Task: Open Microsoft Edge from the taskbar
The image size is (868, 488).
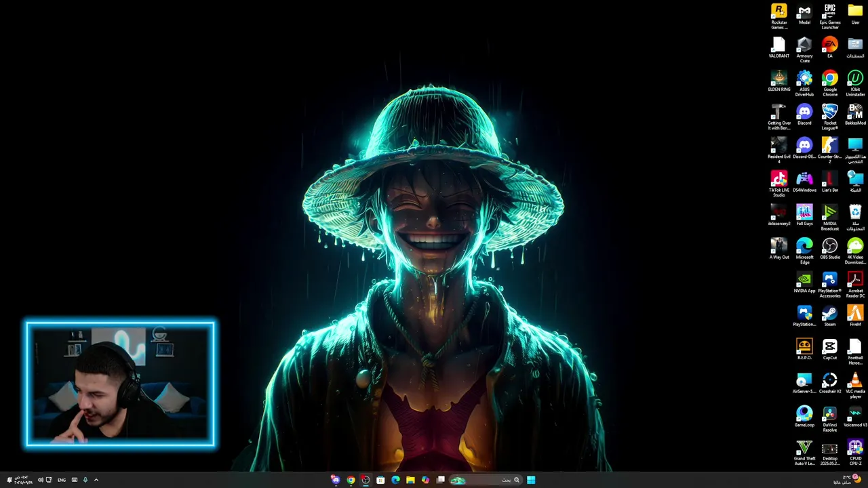Action: [395, 480]
